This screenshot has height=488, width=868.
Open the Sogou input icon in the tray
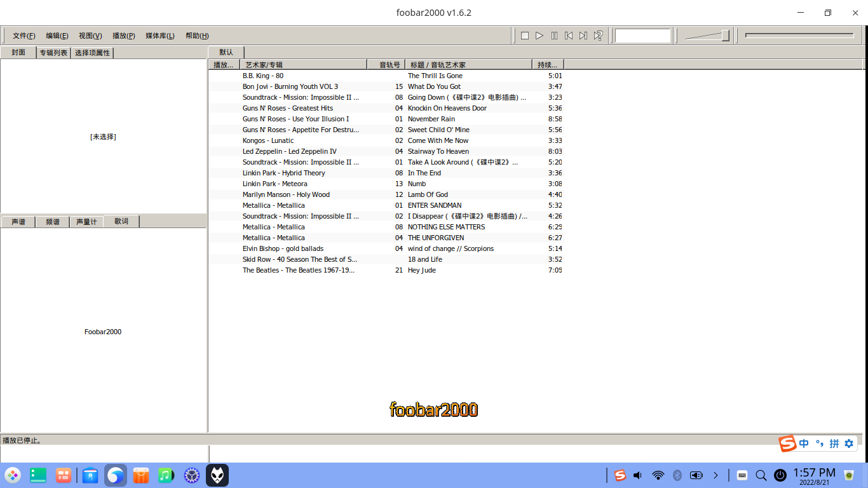click(620, 475)
